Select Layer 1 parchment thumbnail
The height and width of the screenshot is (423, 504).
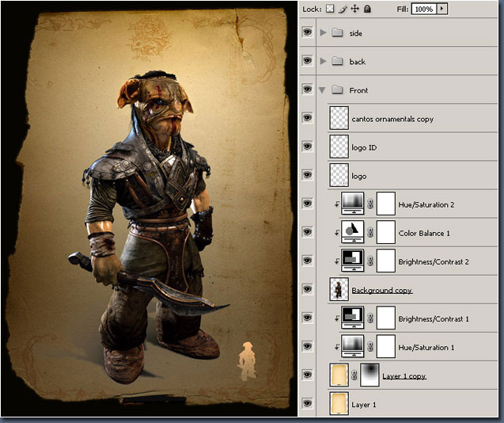point(339,403)
